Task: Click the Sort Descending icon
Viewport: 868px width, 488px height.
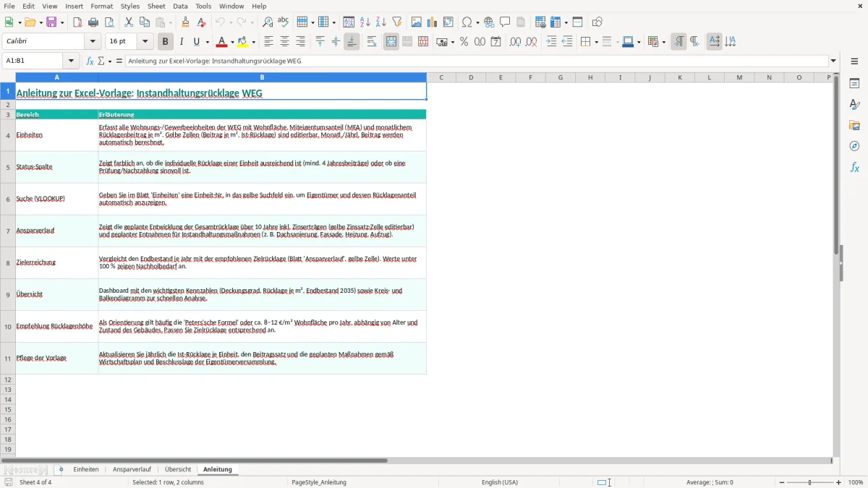Action: pyautogui.click(x=381, y=22)
